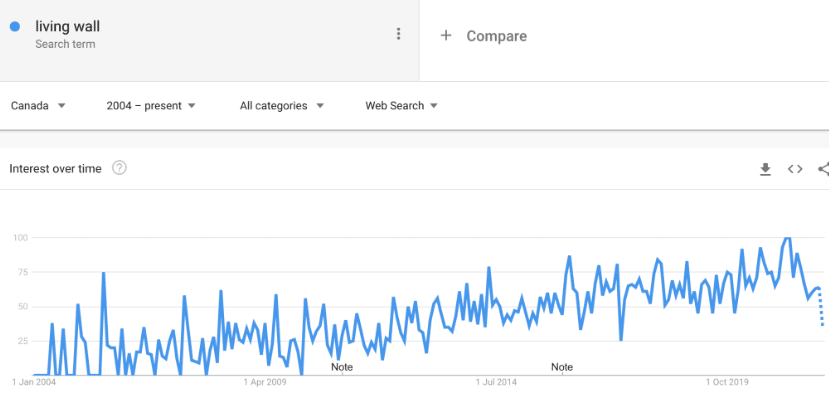
Task: Click the blue dot beside living wall
Action: [x=15, y=27]
